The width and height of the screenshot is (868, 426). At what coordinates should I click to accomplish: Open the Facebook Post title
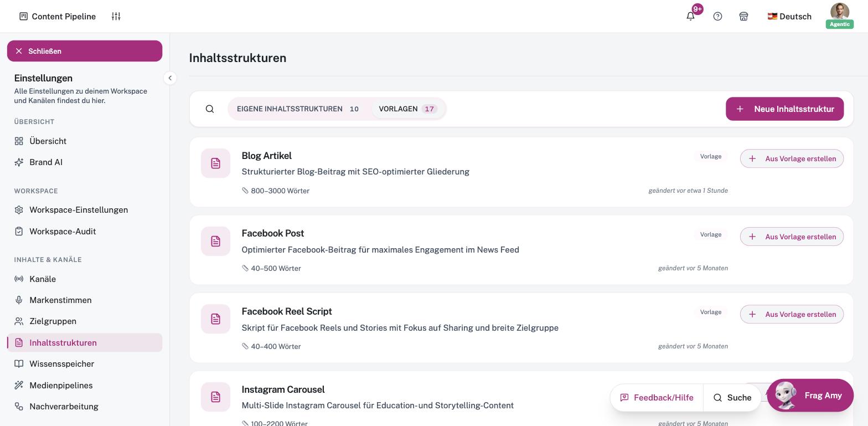click(273, 234)
